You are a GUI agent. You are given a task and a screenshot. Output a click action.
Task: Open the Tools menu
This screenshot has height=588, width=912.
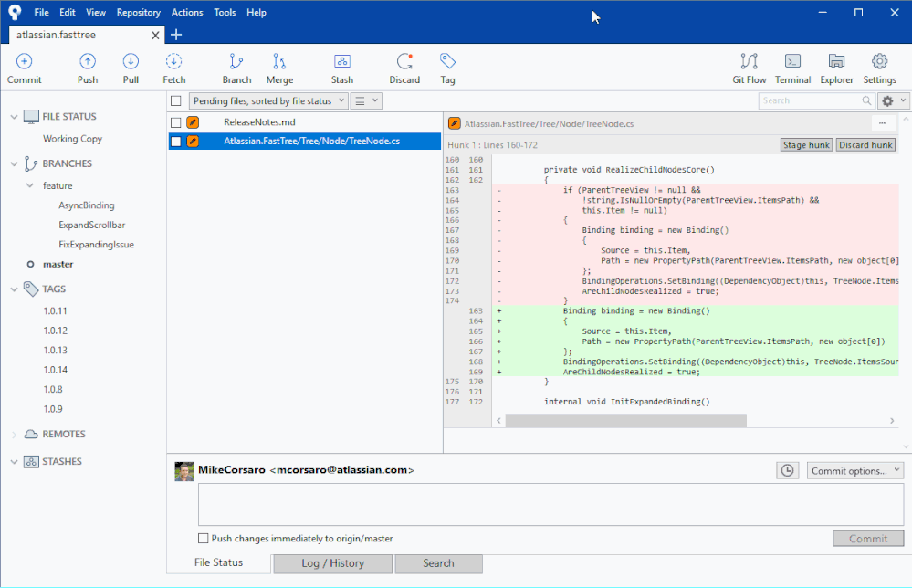point(225,12)
